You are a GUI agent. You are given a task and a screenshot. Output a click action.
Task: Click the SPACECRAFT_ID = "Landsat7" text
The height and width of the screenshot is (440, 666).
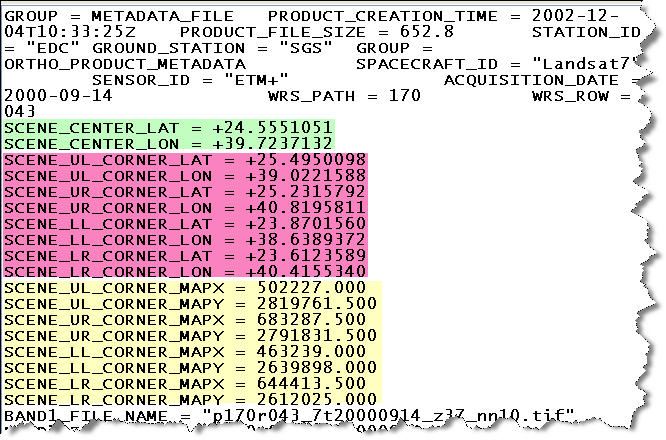(498, 64)
